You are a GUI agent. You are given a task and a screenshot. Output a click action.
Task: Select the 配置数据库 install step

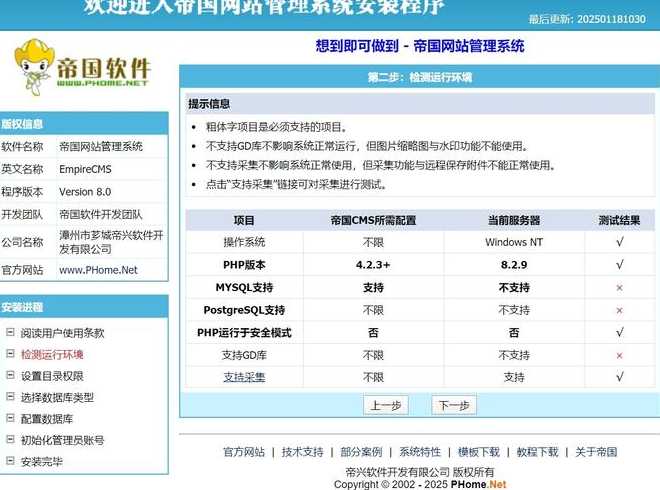[x=47, y=419]
